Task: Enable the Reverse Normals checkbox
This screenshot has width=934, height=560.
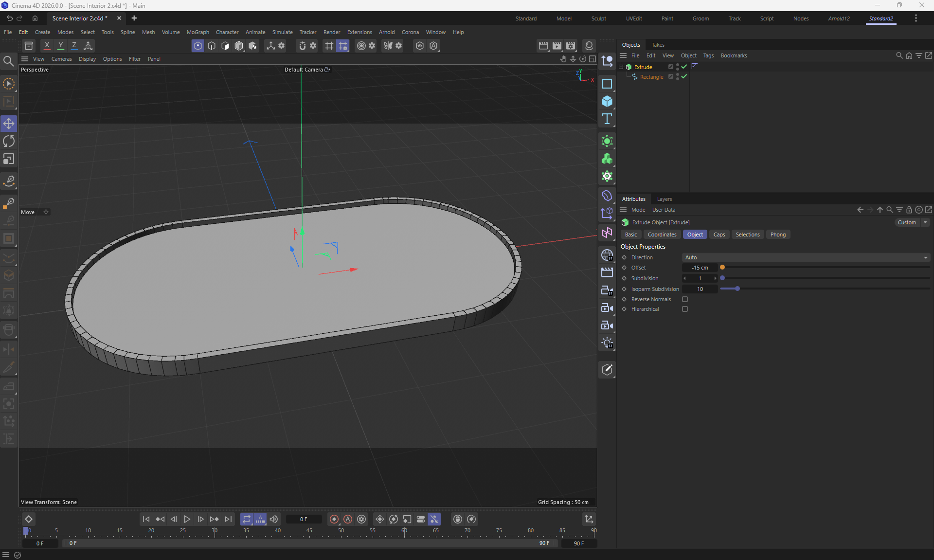Action: point(685,299)
